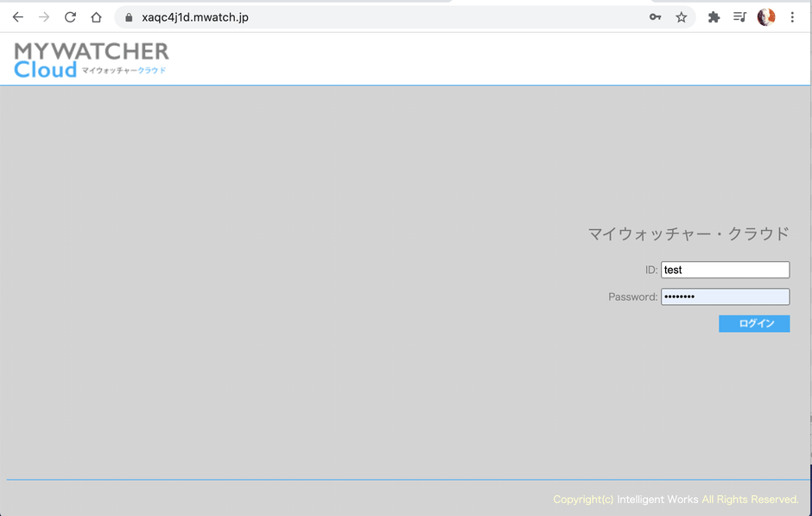812x516 pixels.
Task: Click the Password: label
Action: click(632, 297)
